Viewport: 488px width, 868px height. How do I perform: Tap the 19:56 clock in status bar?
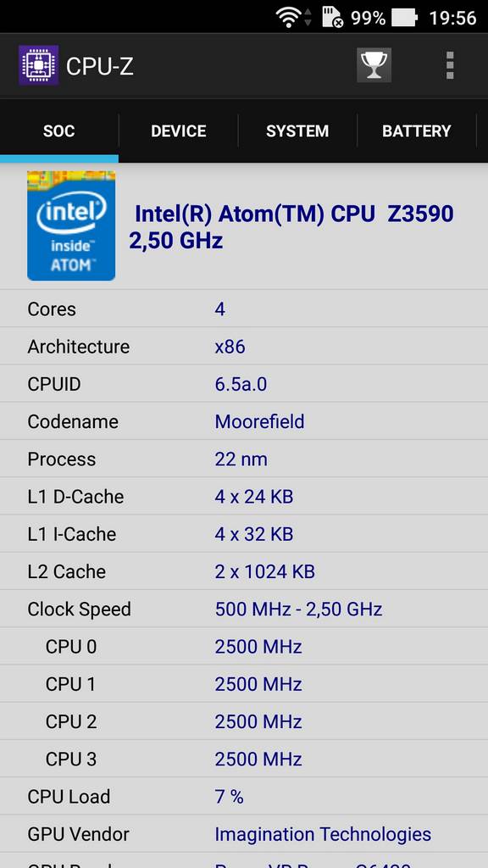[x=452, y=18]
